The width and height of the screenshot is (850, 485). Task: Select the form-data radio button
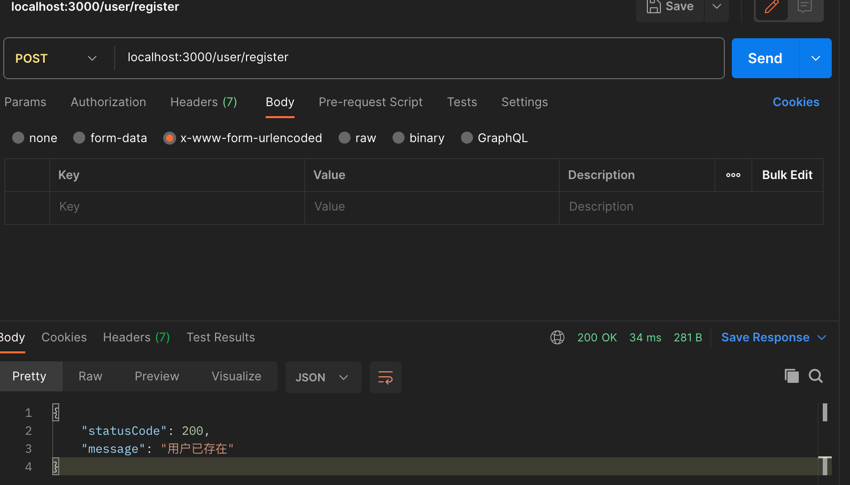click(79, 138)
